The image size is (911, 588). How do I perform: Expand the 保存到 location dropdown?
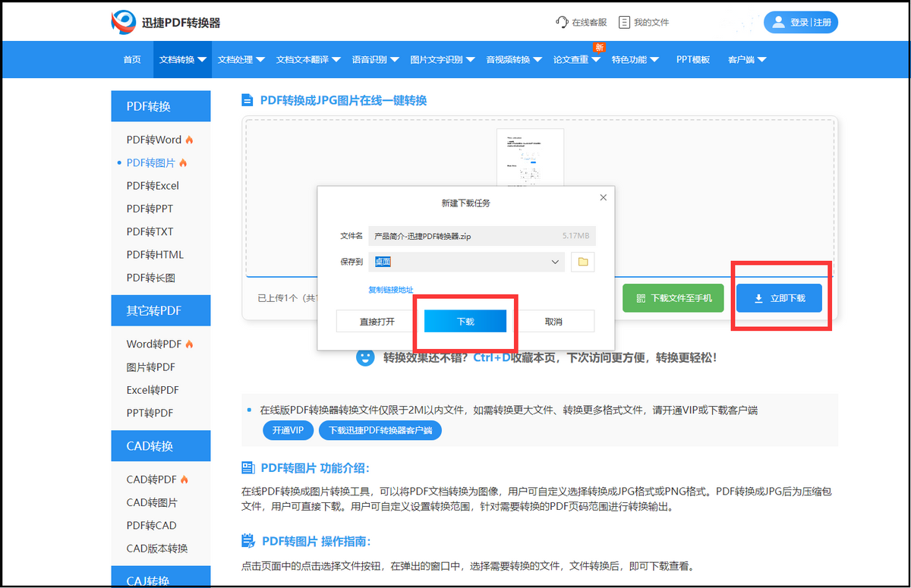(556, 262)
